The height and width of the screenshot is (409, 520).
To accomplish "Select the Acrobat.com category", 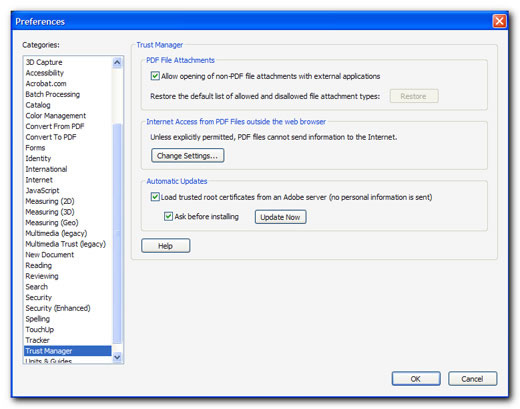I will [x=46, y=83].
